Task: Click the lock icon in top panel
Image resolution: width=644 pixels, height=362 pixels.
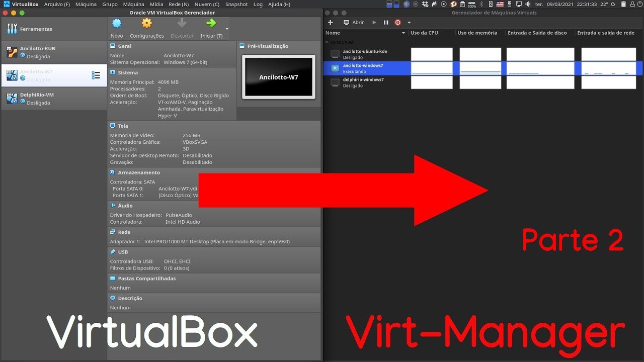Action: click(x=632, y=4)
